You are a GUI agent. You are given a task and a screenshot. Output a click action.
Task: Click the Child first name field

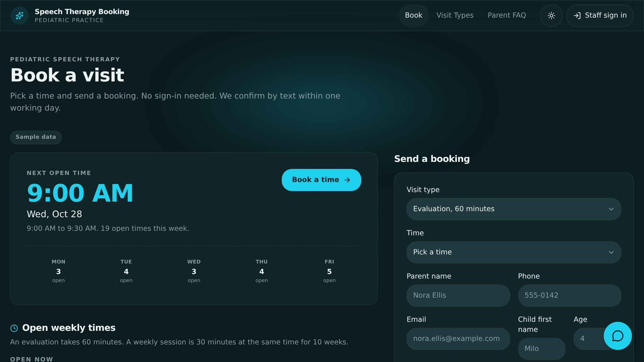tap(542, 349)
